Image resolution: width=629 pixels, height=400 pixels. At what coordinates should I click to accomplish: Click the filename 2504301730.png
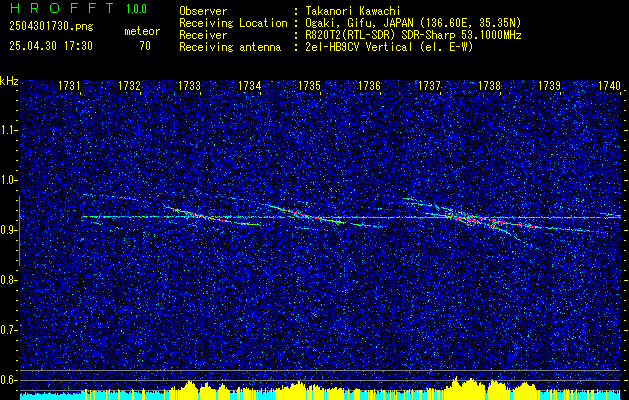(51, 26)
